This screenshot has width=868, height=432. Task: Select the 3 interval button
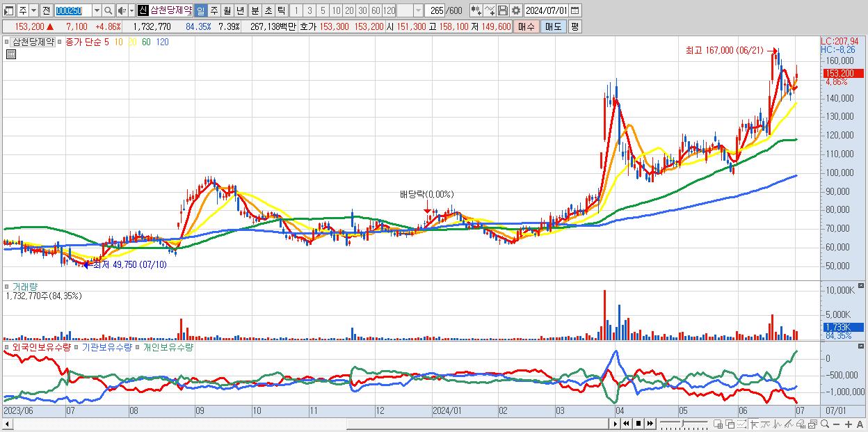pyautogui.click(x=310, y=10)
